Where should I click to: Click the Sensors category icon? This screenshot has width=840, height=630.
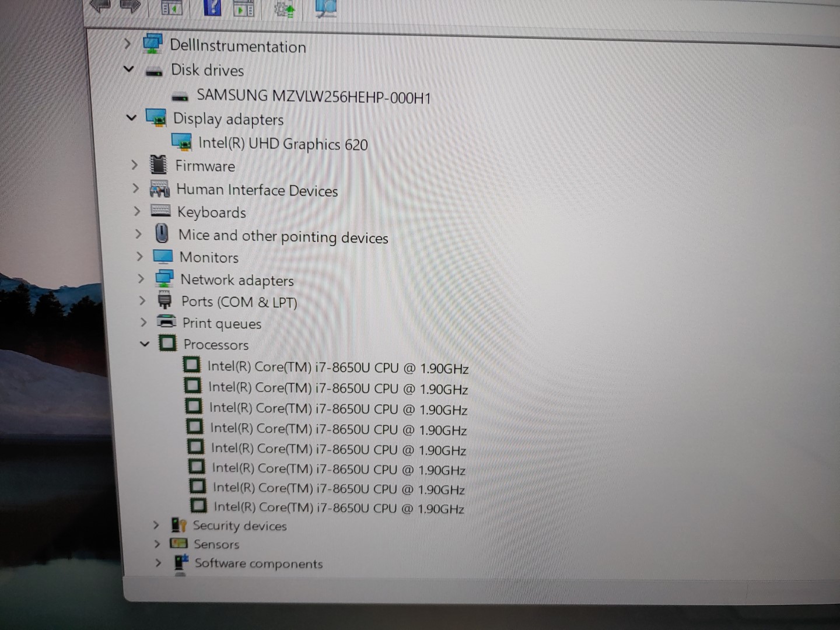(x=178, y=544)
